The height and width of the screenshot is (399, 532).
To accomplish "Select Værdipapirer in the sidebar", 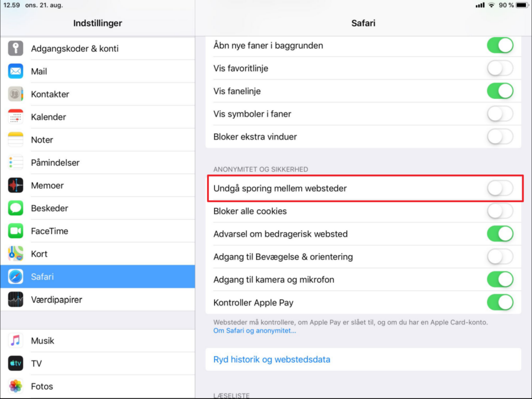I will coord(56,300).
